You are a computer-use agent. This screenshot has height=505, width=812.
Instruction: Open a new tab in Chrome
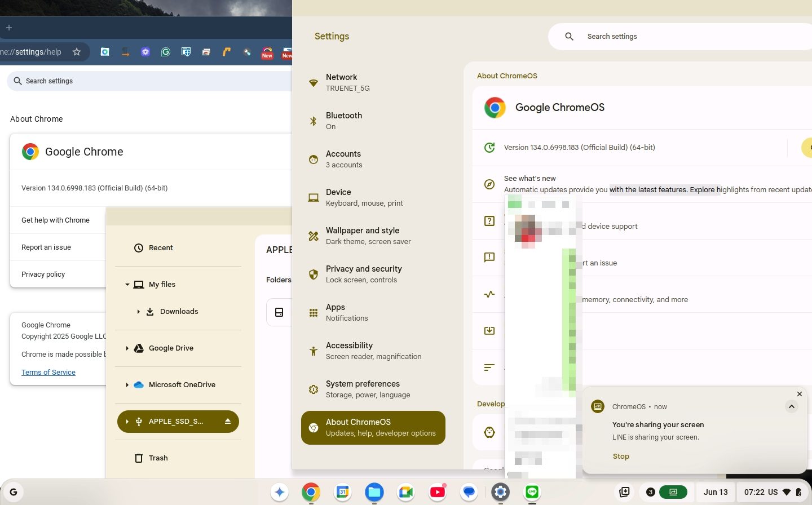pos(9,28)
